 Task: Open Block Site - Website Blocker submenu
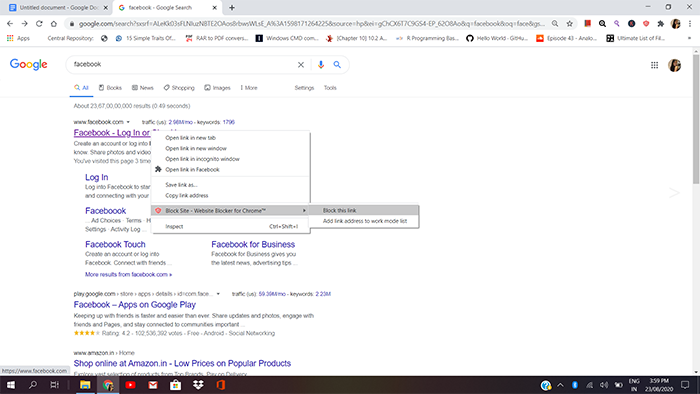point(231,211)
